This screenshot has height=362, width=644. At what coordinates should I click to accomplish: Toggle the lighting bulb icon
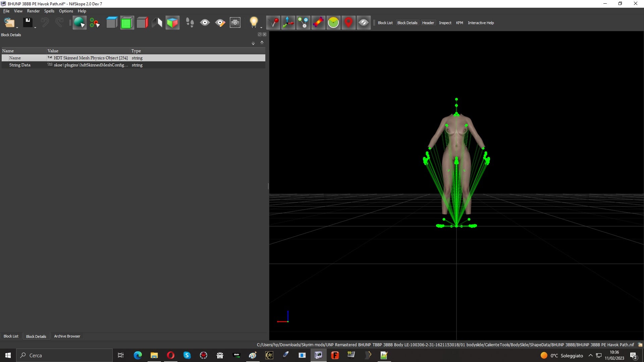click(x=254, y=23)
